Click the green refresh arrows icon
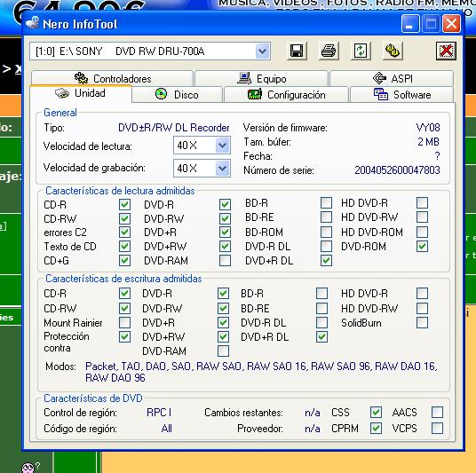 pyautogui.click(x=361, y=51)
